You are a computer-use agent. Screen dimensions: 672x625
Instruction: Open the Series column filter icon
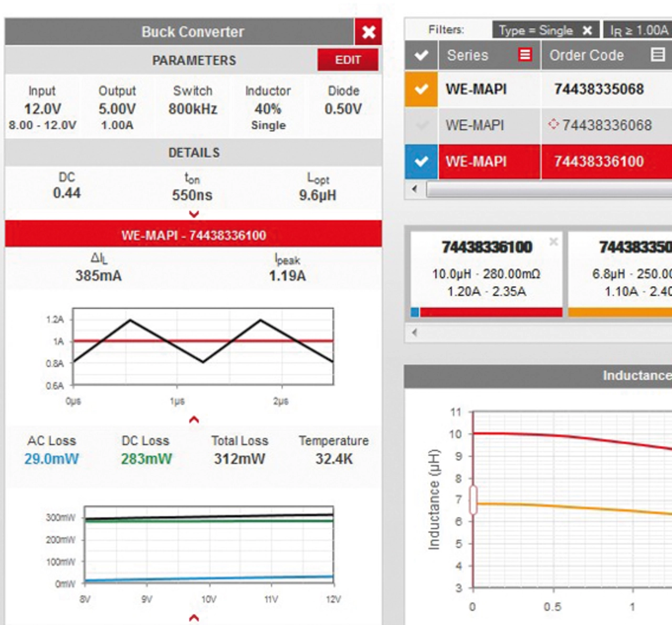[524, 55]
